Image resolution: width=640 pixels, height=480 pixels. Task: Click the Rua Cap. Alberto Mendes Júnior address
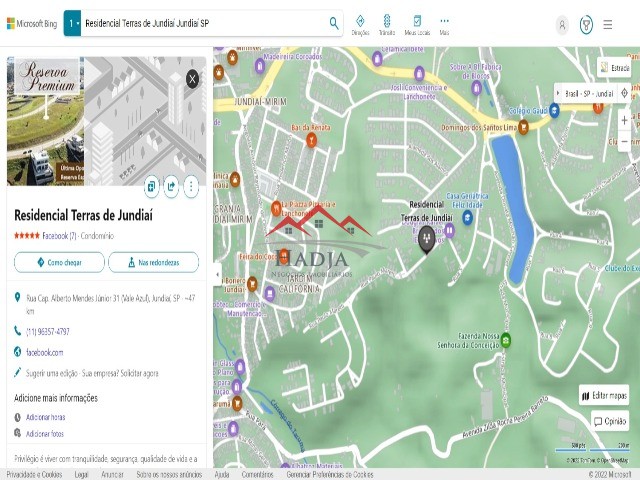click(110, 304)
